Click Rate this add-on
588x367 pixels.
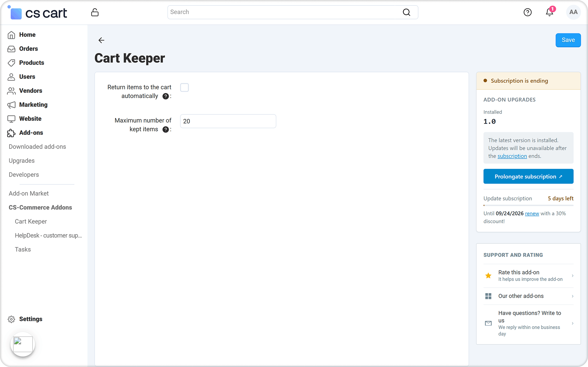tap(528, 276)
